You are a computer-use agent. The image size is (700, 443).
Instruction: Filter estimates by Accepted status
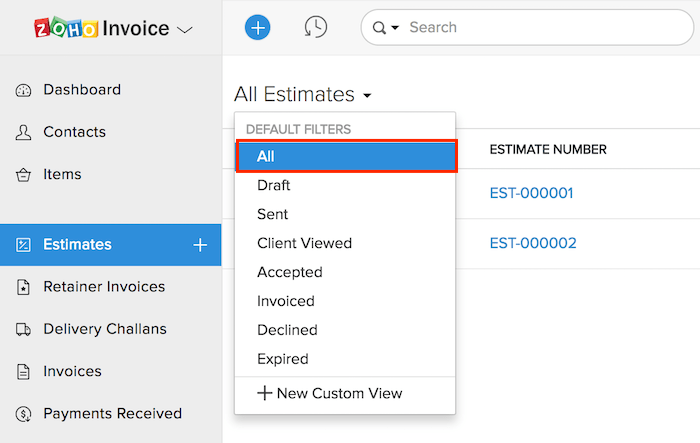click(289, 272)
